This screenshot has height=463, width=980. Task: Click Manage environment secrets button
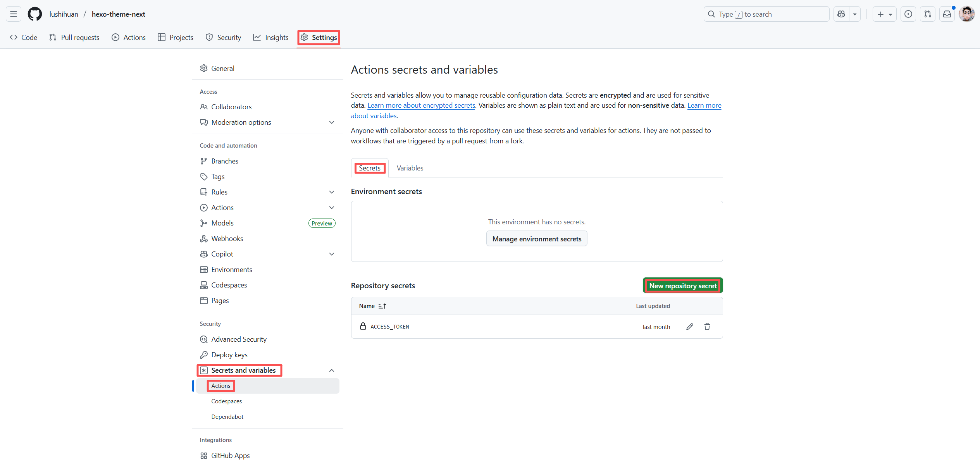pyautogui.click(x=536, y=239)
